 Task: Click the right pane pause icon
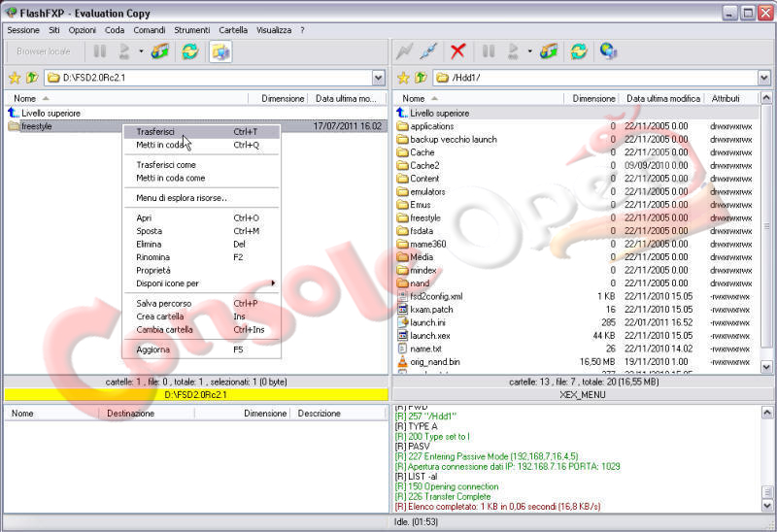pos(489,51)
